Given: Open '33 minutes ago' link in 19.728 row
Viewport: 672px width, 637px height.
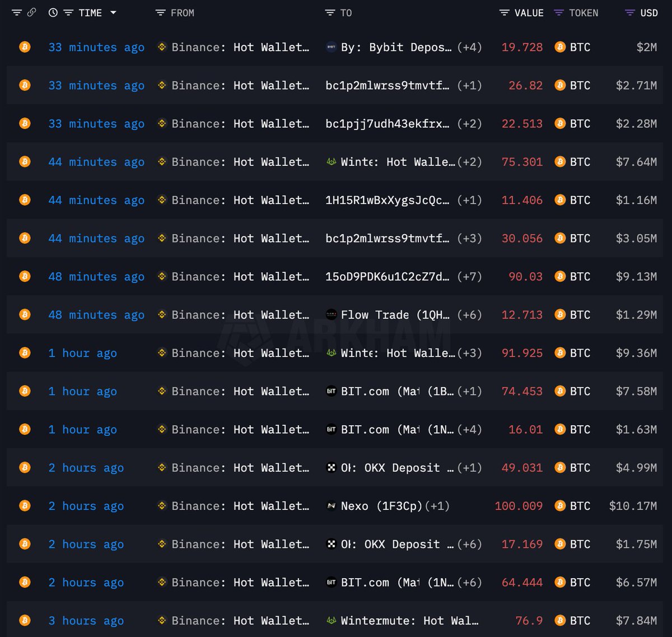Looking at the screenshot, I should click(96, 48).
